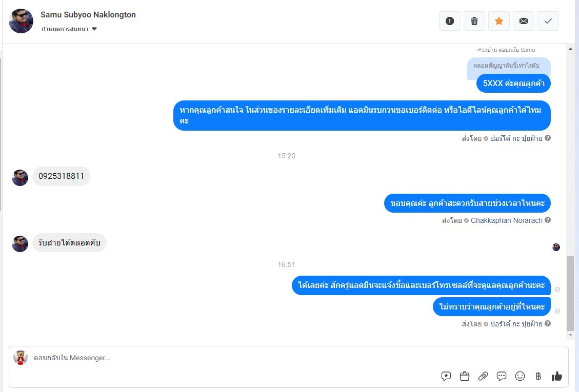Open saved replies icon in composer
The image size is (579, 392).
tap(446, 376)
